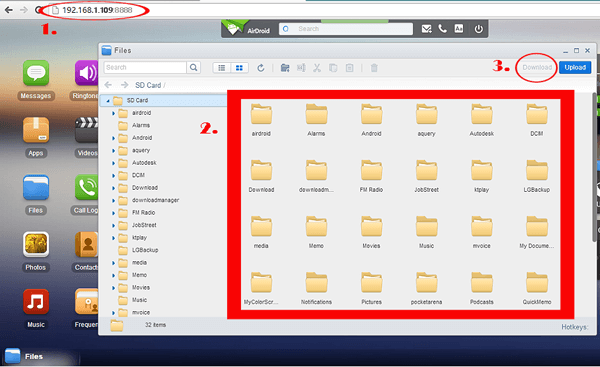Screen dimensions: 600x367
Task: Expand the aquery folder in tree
Action: [x=113, y=151]
